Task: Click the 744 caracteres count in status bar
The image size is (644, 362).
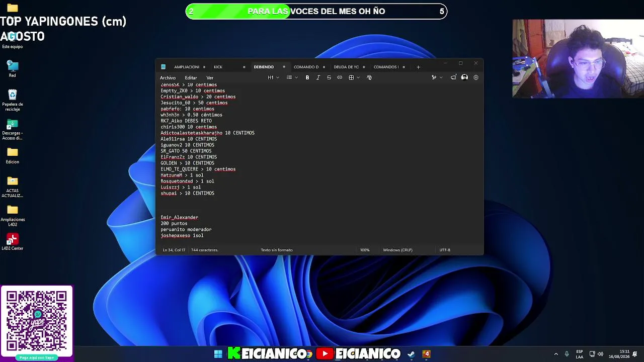Action: (204, 250)
